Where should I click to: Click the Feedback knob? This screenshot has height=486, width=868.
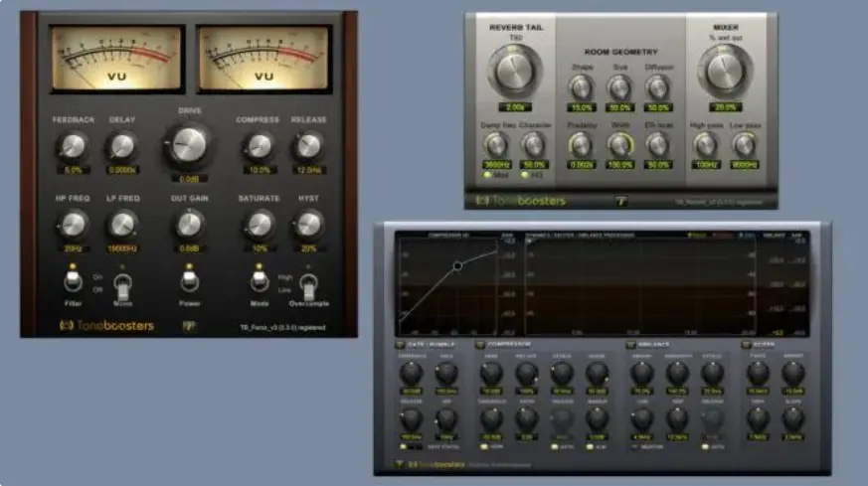point(72,147)
